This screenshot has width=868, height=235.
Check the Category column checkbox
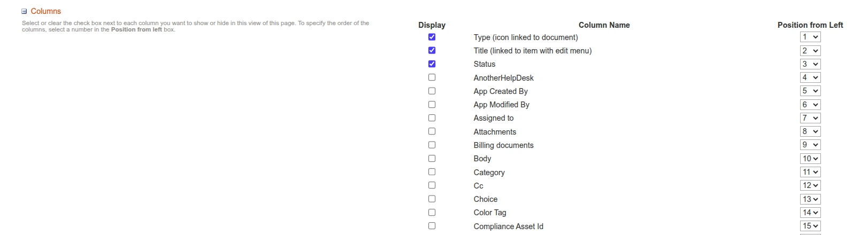(x=432, y=172)
